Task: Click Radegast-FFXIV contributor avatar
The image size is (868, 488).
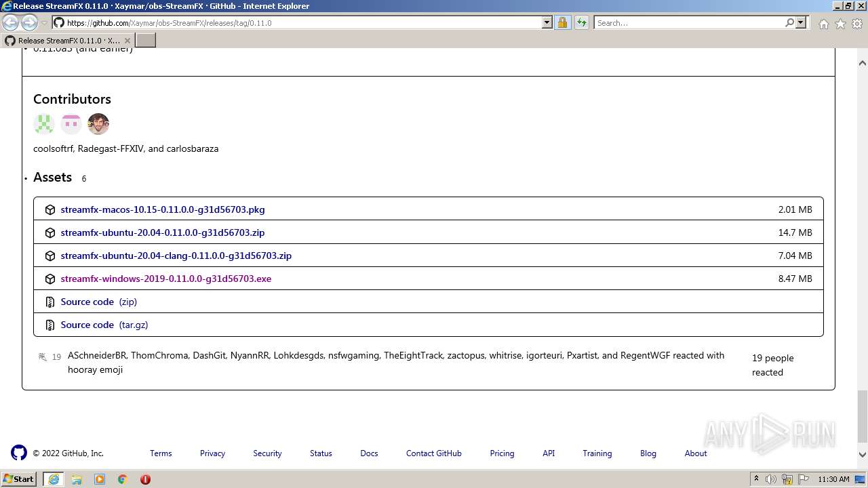Action: click(x=71, y=124)
